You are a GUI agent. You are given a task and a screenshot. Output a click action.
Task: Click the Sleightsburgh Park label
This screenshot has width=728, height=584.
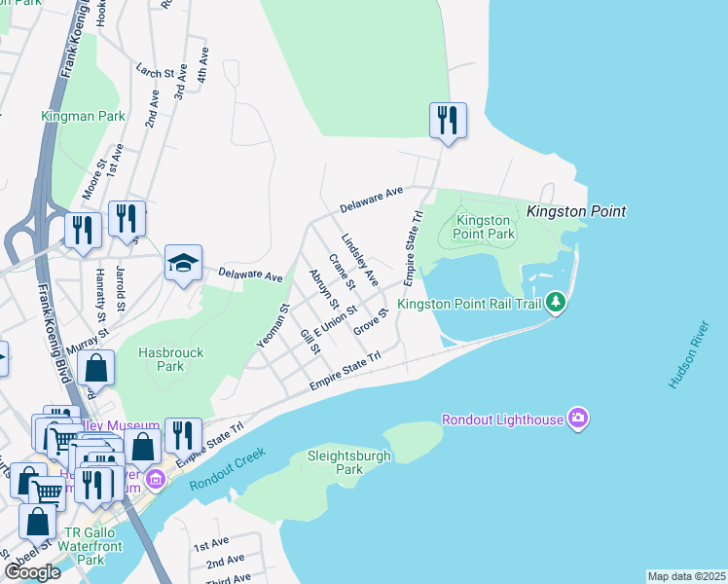[349, 462]
